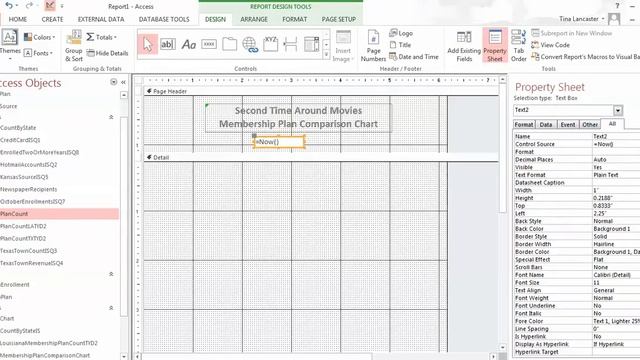Select the report title label control
Screen dimensions: 640x360
point(298,118)
